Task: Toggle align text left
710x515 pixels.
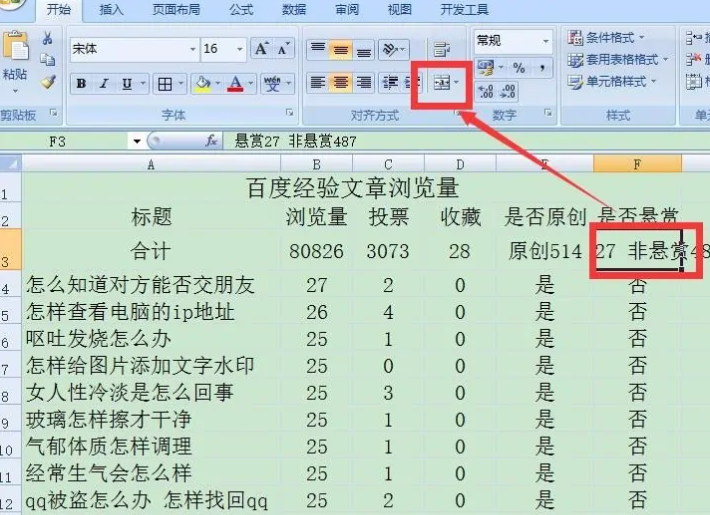Action: click(x=318, y=82)
